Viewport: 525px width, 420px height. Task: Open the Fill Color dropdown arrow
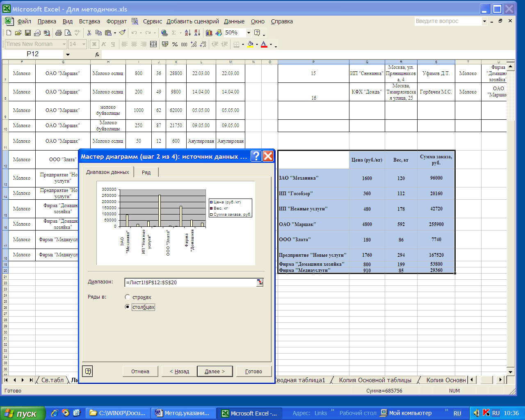pyautogui.click(x=257, y=44)
